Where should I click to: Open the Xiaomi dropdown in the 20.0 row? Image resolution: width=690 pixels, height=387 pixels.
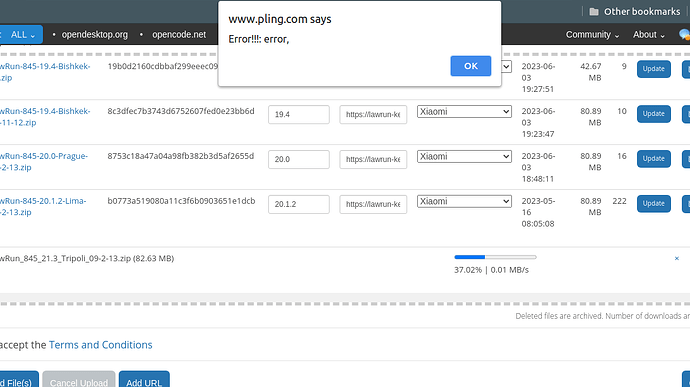tap(464, 157)
